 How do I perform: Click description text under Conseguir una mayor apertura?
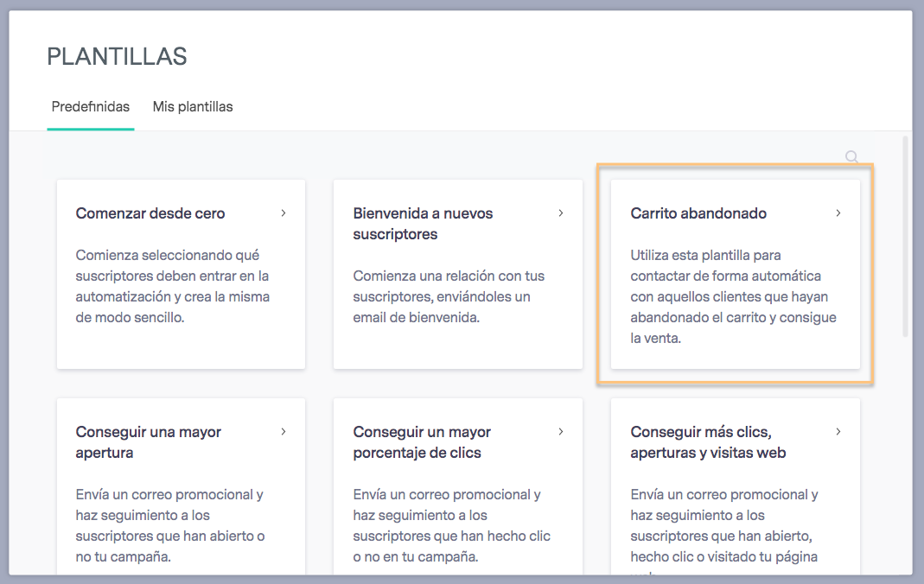[x=170, y=525]
